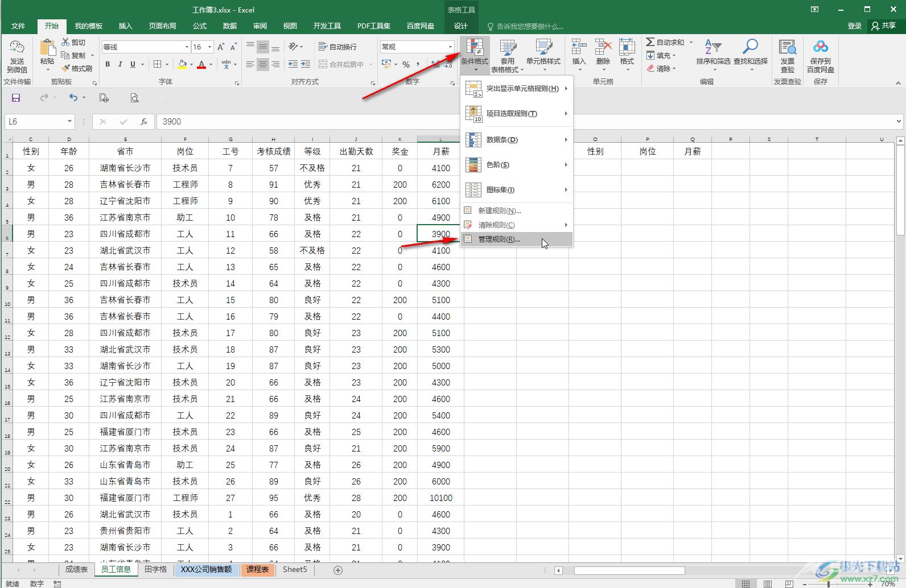Increase font size with the larger A icon

(221, 47)
